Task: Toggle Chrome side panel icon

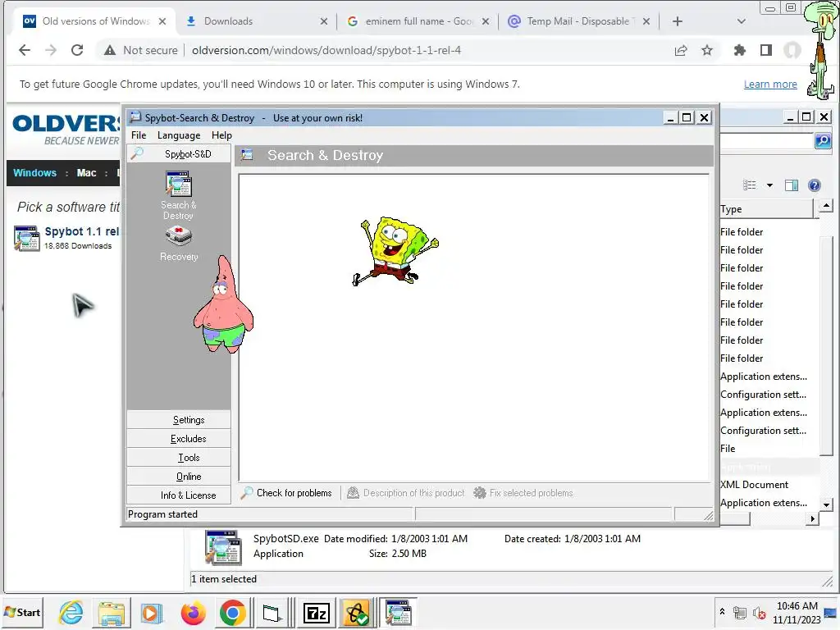Action: [766, 50]
